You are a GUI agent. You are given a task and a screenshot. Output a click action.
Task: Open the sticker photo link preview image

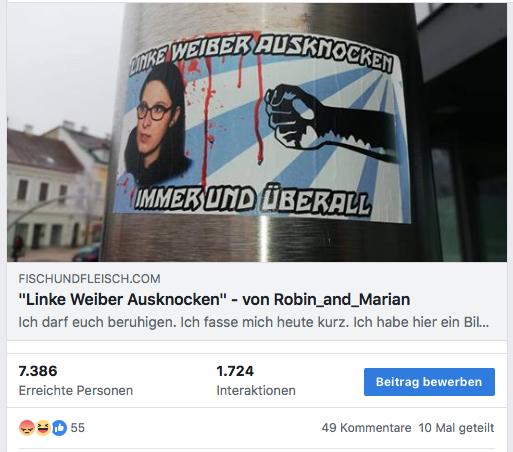coord(257,132)
